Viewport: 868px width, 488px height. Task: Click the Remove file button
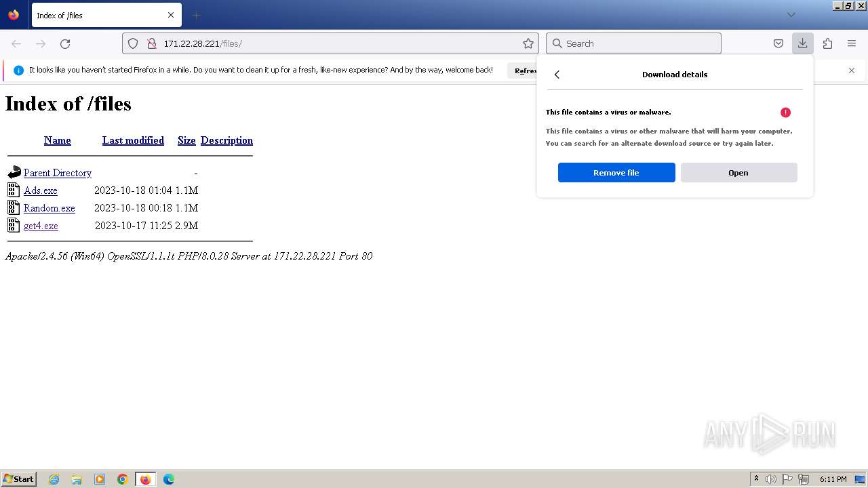(x=616, y=173)
